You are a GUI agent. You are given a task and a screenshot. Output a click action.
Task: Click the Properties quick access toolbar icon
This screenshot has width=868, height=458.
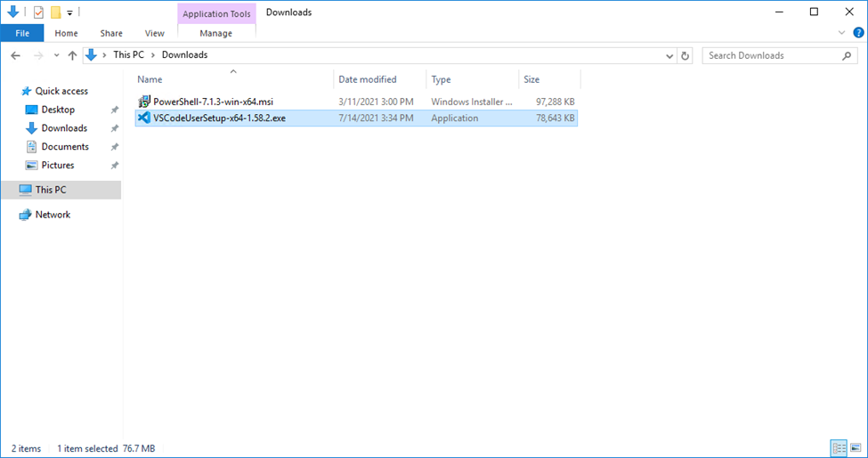38,12
